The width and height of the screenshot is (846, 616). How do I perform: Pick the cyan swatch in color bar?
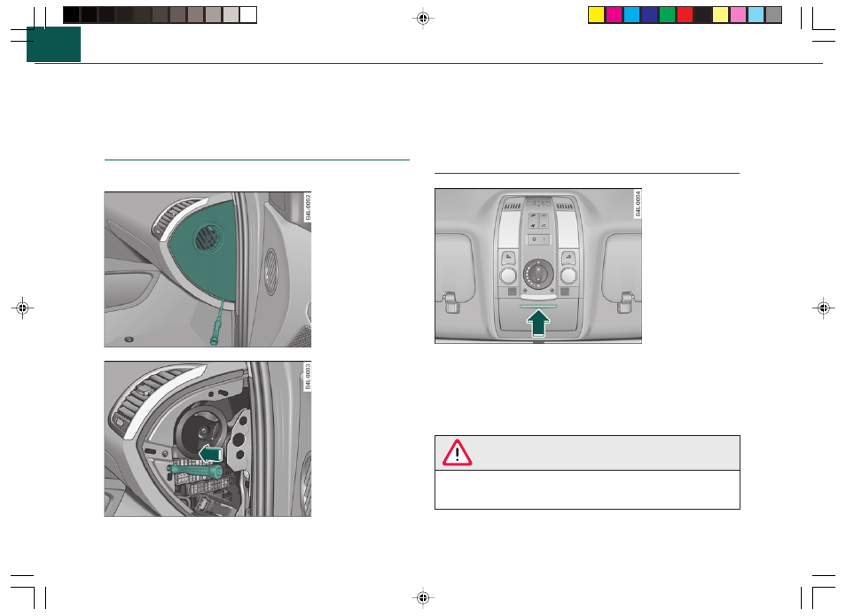click(x=631, y=14)
